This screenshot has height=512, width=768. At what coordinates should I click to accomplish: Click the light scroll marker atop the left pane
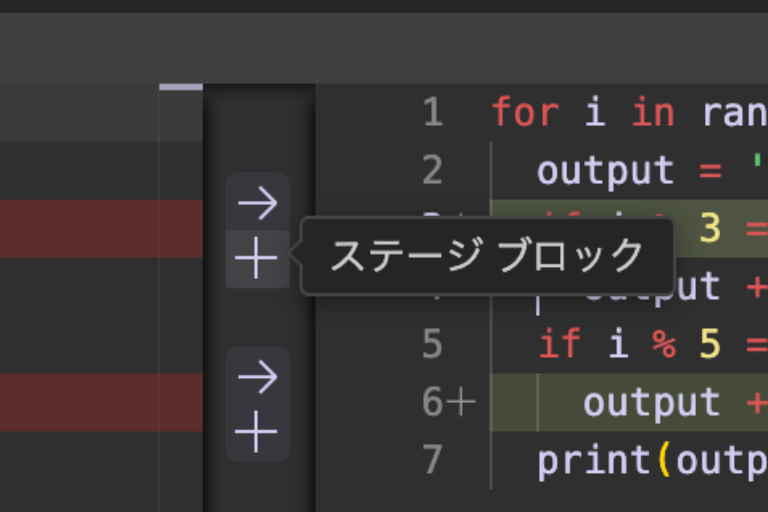pos(180,88)
